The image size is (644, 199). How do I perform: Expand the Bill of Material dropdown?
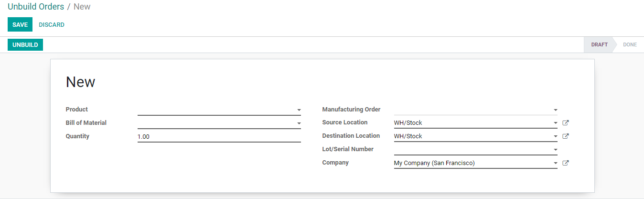[x=299, y=123]
